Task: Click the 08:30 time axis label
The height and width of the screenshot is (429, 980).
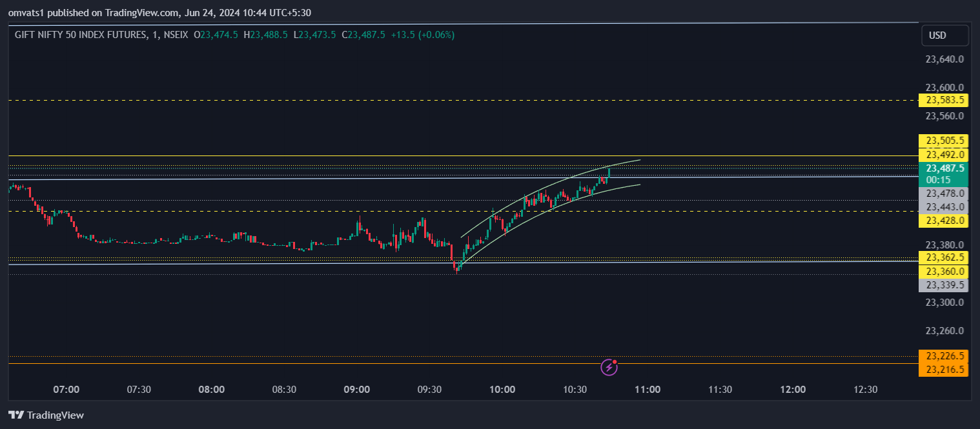Action: pyautogui.click(x=284, y=390)
